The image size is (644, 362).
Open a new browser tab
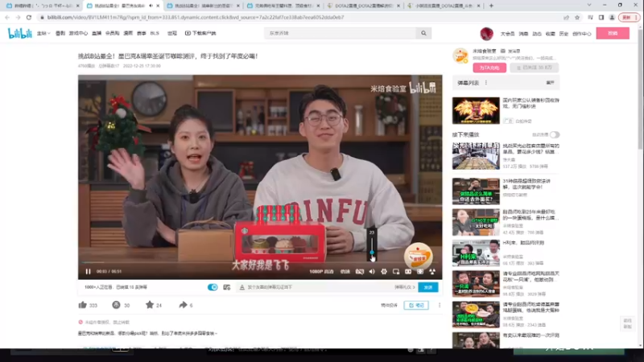point(491,6)
